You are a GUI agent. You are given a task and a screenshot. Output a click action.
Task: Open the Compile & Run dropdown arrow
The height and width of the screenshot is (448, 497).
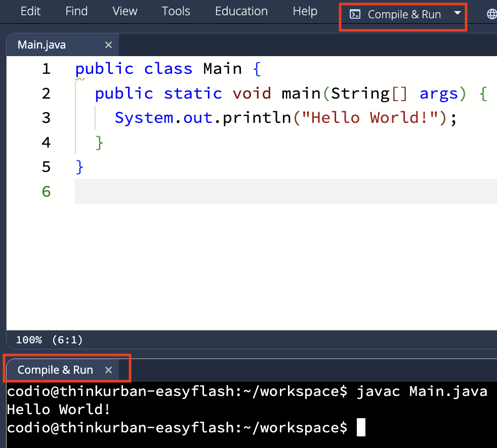click(457, 14)
